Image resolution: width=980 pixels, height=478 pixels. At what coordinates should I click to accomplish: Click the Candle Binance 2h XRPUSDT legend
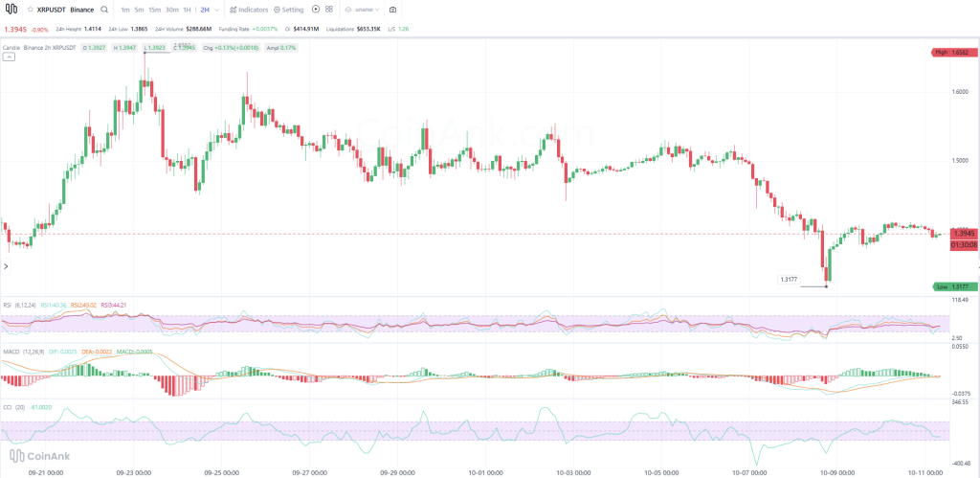pyautogui.click(x=39, y=48)
